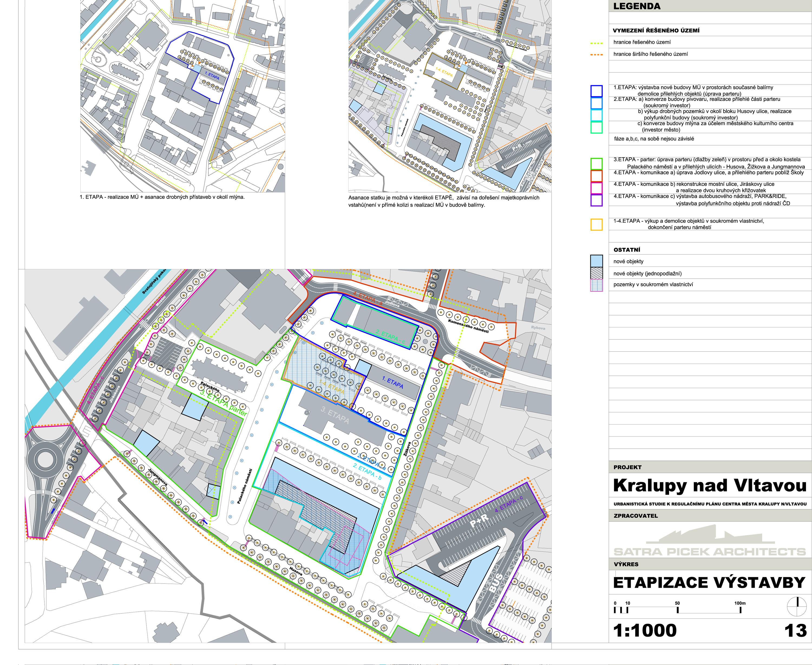Click the 1:1000 scale text
This screenshot has height=665, width=812.
pyautogui.click(x=644, y=631)
